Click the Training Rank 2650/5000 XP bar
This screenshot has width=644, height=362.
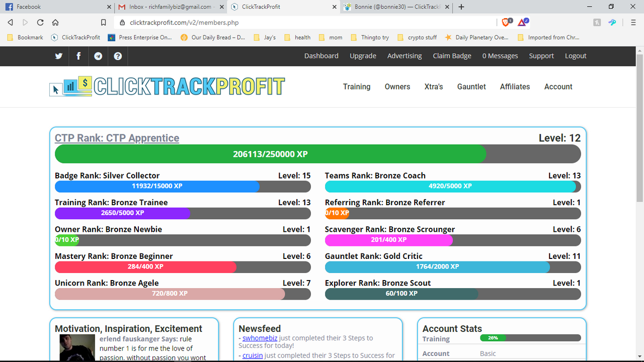[183, 213]
